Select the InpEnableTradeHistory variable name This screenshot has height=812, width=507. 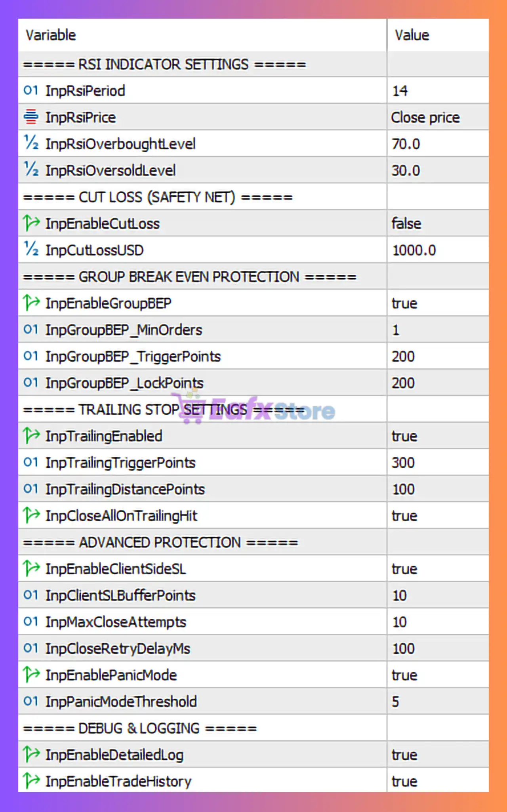[118, 782]
